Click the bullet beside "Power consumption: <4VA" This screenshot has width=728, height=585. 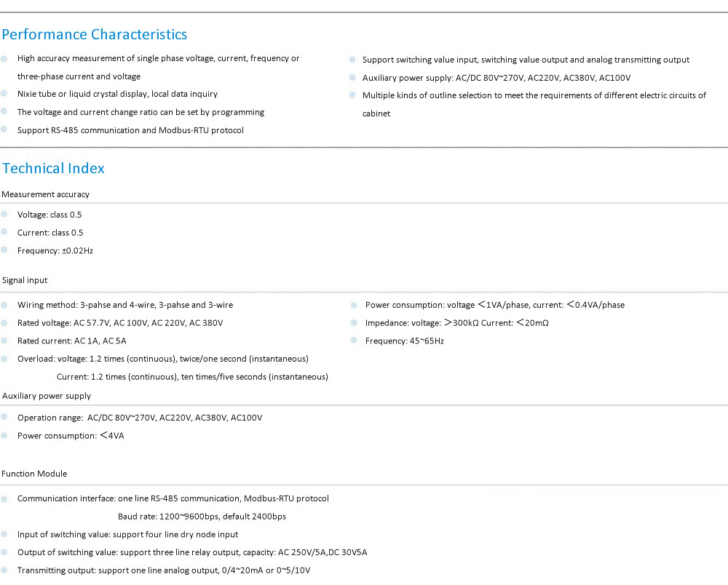4,435
